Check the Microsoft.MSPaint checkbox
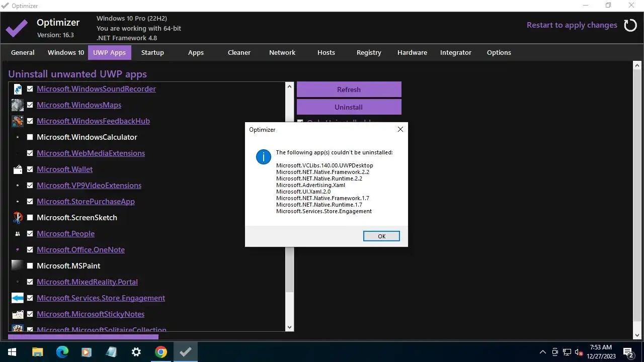644x362 pixels. coord(30,266)
